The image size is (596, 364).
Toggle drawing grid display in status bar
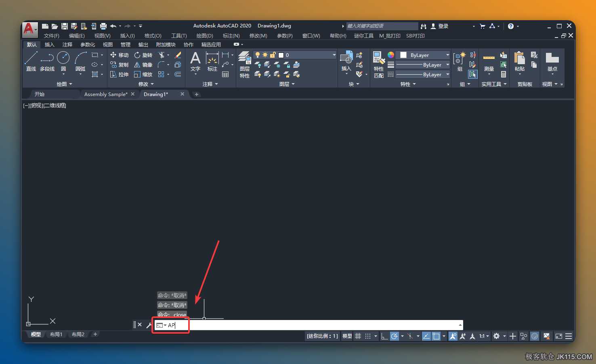pos(358,336)
